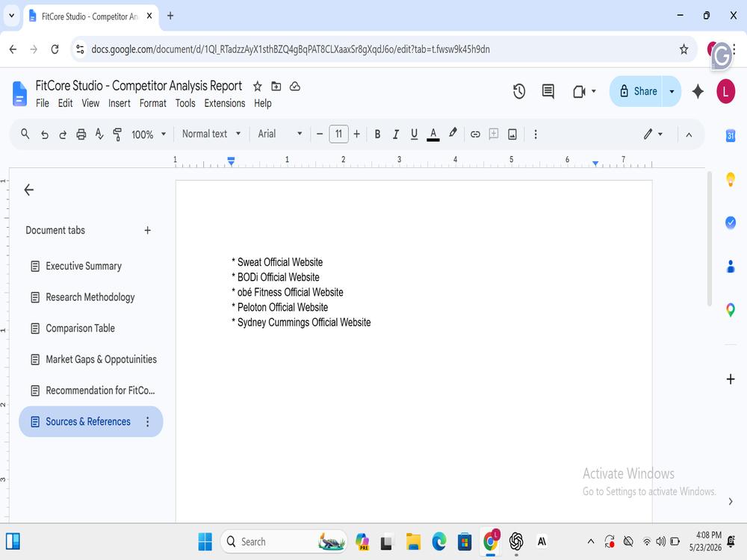The image size is (747, 560).
Task: Open the Windows Start menu
Action: (205, 541)
